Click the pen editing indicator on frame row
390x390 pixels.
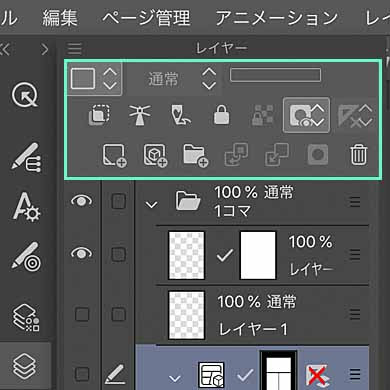coord(115,374)
